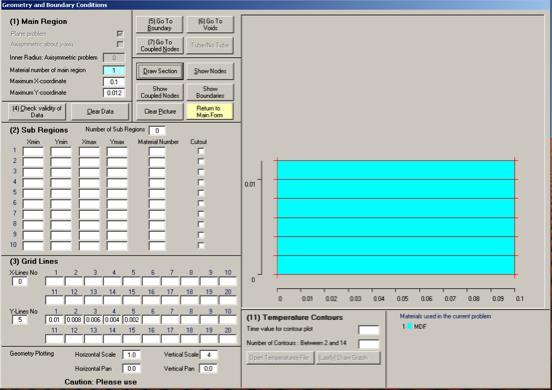This screenshot has height=390, width=552.
Task: Click the Ymin field of sub region 1
Action: [x=61, y=152]
